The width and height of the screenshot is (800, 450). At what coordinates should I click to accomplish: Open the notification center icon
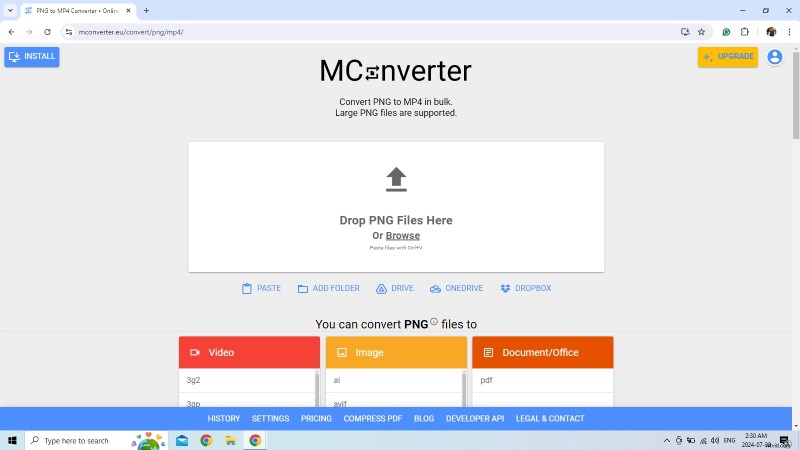point(784,440)
